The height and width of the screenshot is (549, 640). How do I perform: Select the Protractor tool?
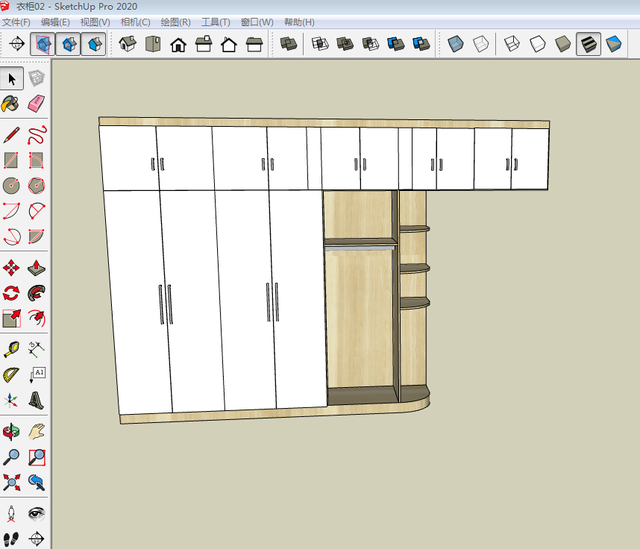tap(11, 375)
